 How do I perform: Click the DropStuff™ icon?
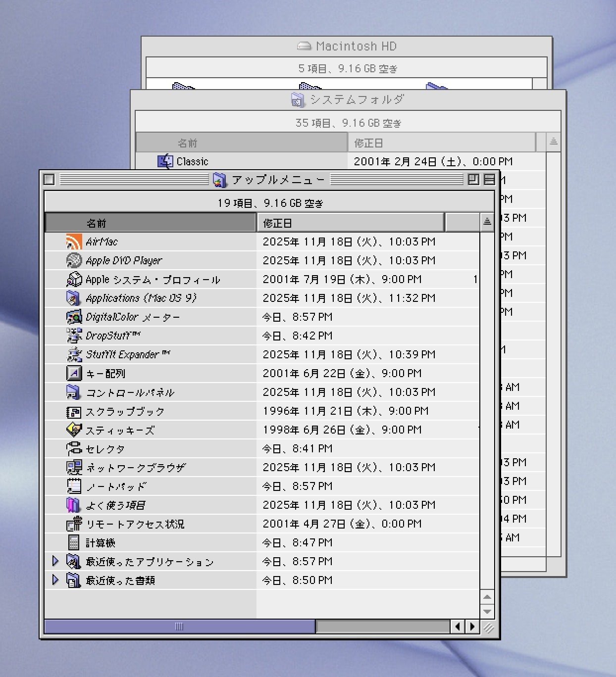74,335
